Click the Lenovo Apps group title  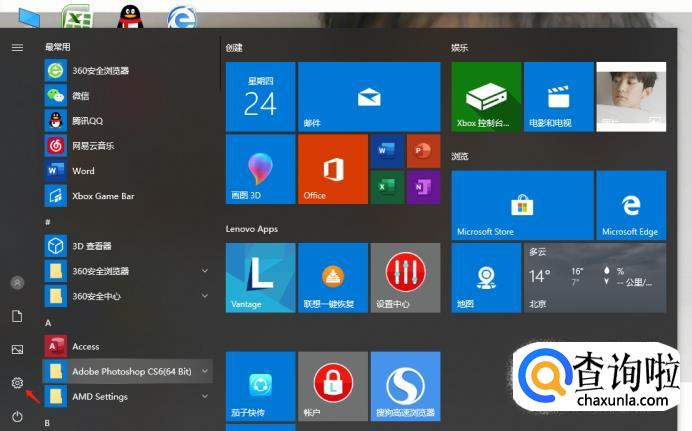[x=252, y=229]
